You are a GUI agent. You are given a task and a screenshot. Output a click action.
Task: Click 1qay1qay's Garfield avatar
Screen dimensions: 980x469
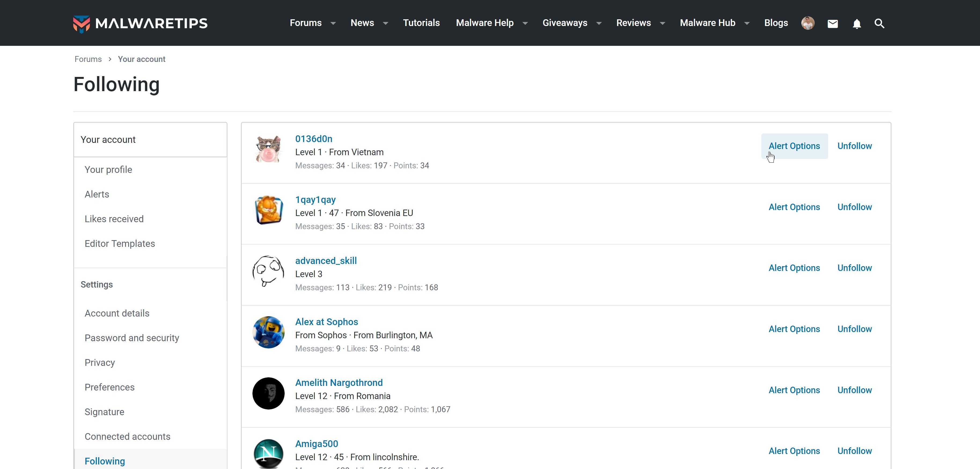269,210
